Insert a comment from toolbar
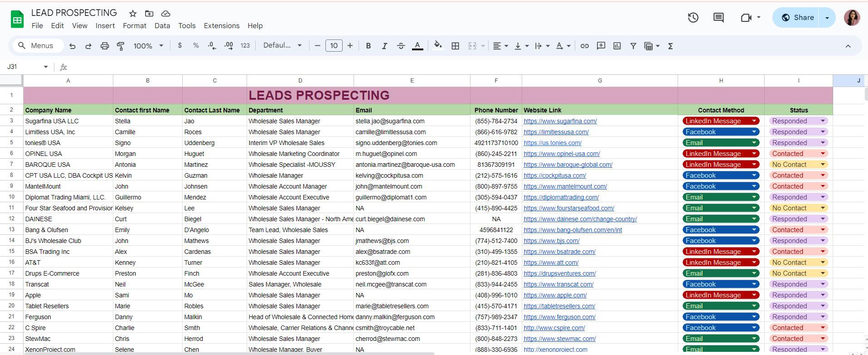This screenshot has width=868, height=355. pyautogui.click(x=601, y=46)
